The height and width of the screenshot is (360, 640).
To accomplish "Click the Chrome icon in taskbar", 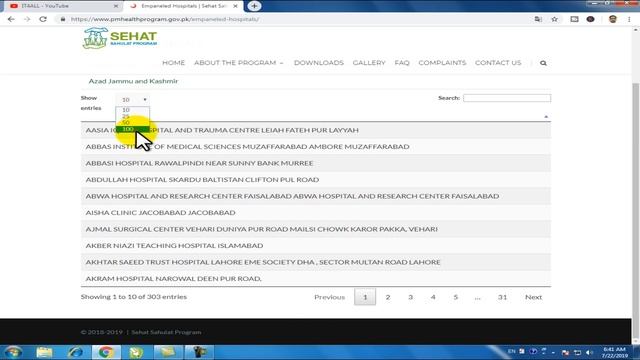I will [106, 352].
